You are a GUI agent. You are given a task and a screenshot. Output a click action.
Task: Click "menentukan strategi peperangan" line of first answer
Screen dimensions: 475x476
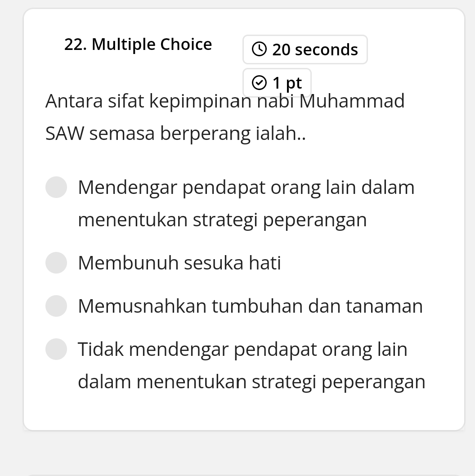(222, 220)
